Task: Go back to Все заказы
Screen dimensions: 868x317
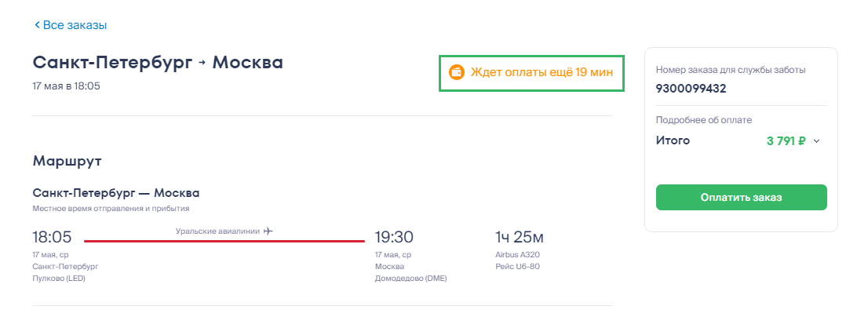Action: tap(75, 26)
